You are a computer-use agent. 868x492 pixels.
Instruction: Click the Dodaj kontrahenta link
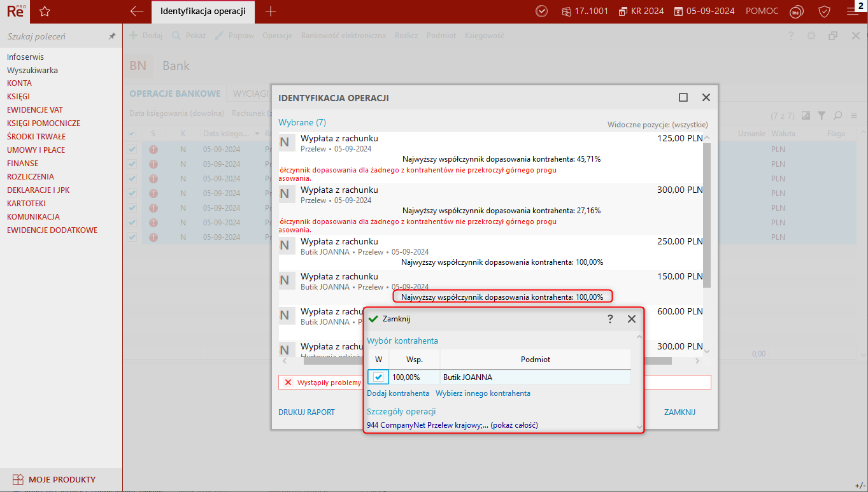tap(398, 393)
